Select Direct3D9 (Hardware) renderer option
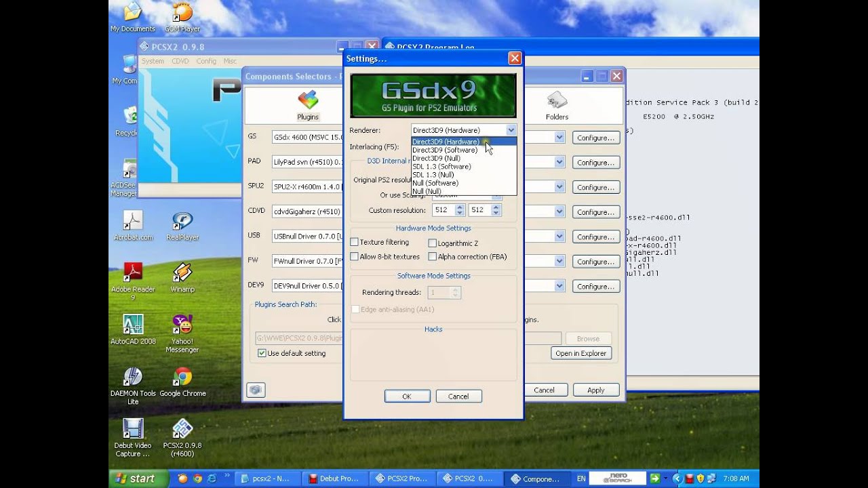 tap(464, 142)
